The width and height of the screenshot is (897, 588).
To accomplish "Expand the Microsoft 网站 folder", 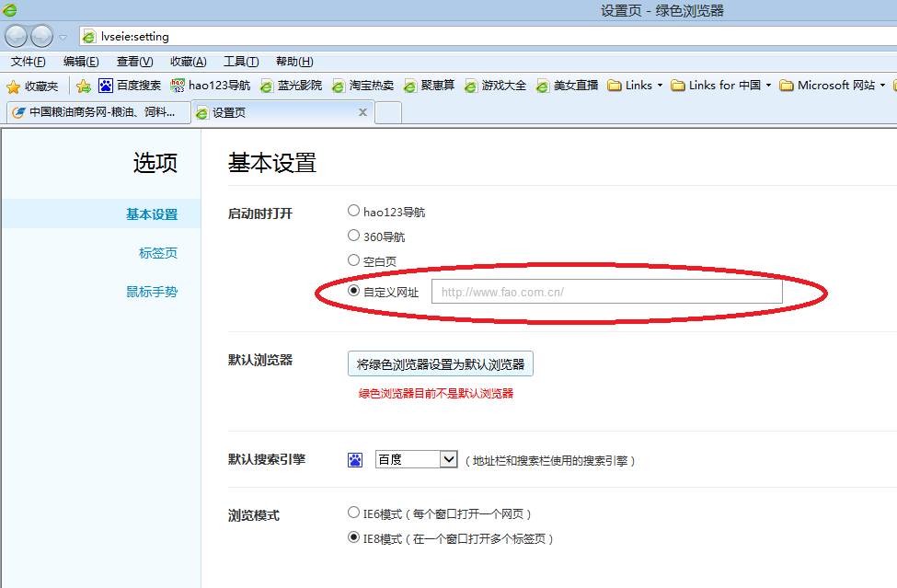I will [833, 86].
